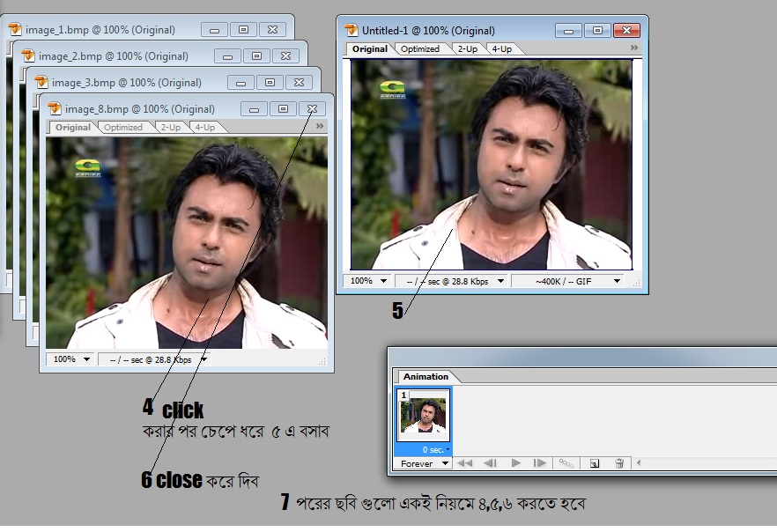The width and height of the screenshot is (777, 532).
Task: Switch image_8.bmp to the Optimized tab
Action: (x=123, y=128)
